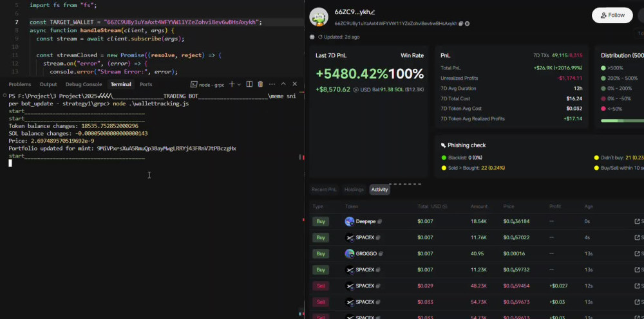This screenshot has width=644, height=319.
Task: Switch to the Holdings tab
Action: (x=354, y=190)
